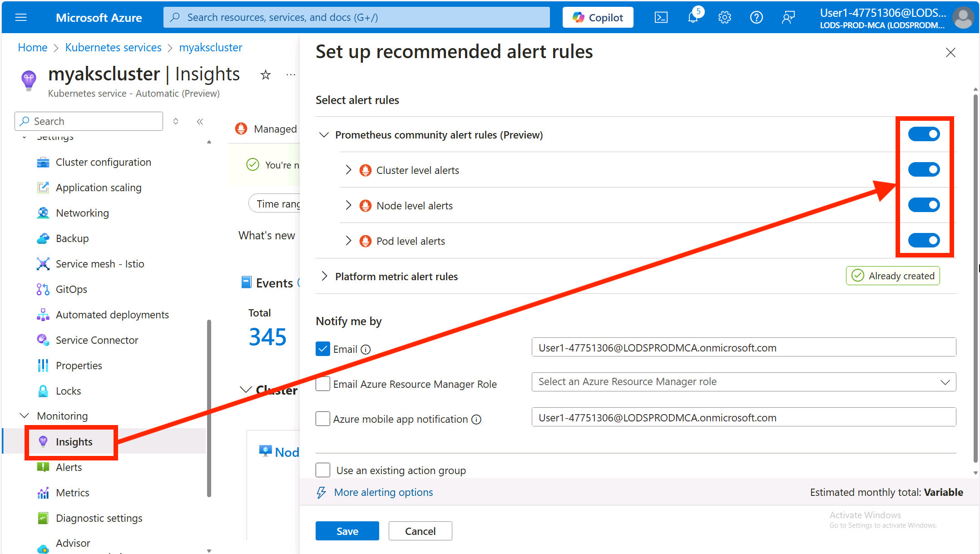Screen dimensions: 980x554
Task: Open the more options ellipsis next to the title
Action: coord(291,74)
